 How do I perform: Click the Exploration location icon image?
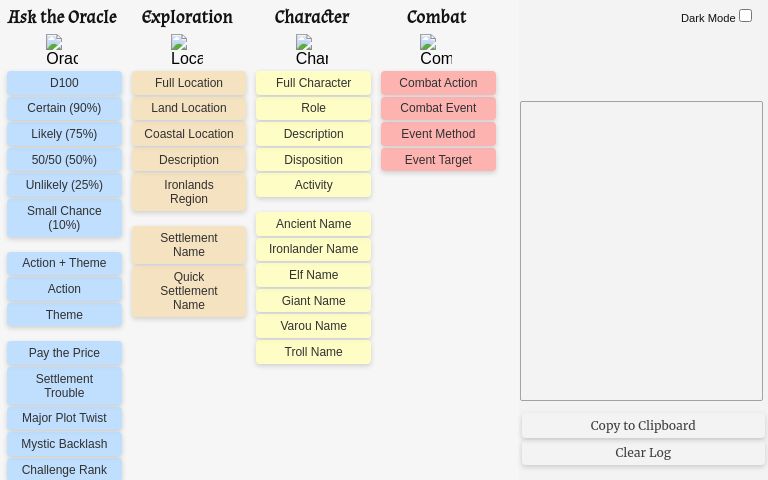187,50
